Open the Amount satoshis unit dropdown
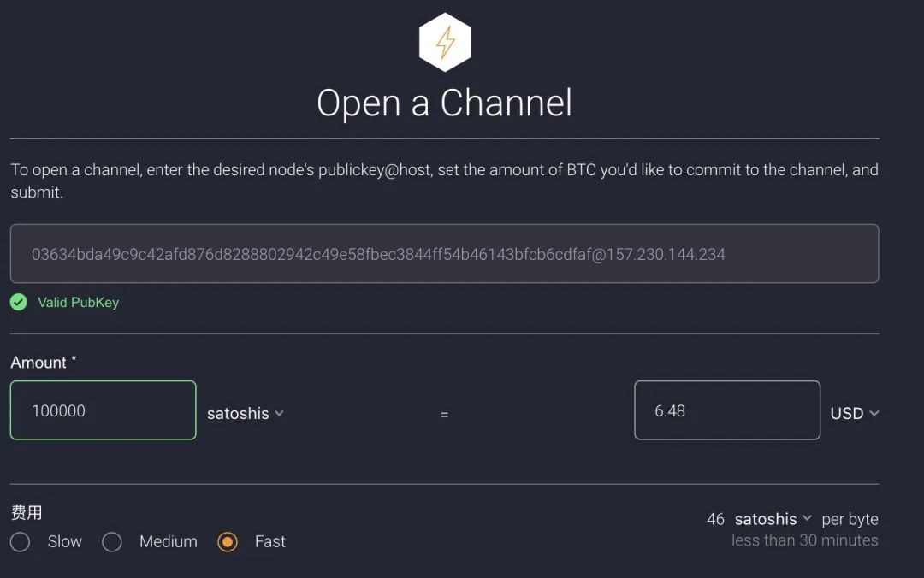The width and height of the screenshot is (924, 578). 245,413
